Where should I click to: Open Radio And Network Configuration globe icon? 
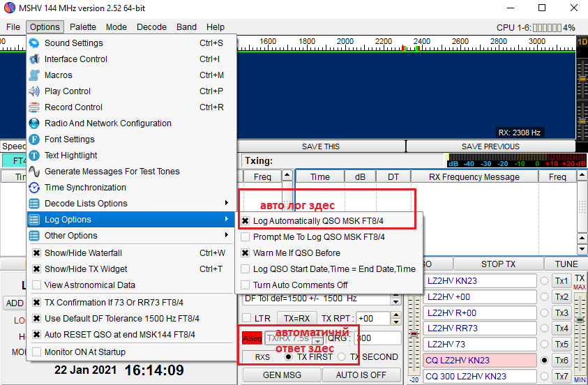point(34,123)
